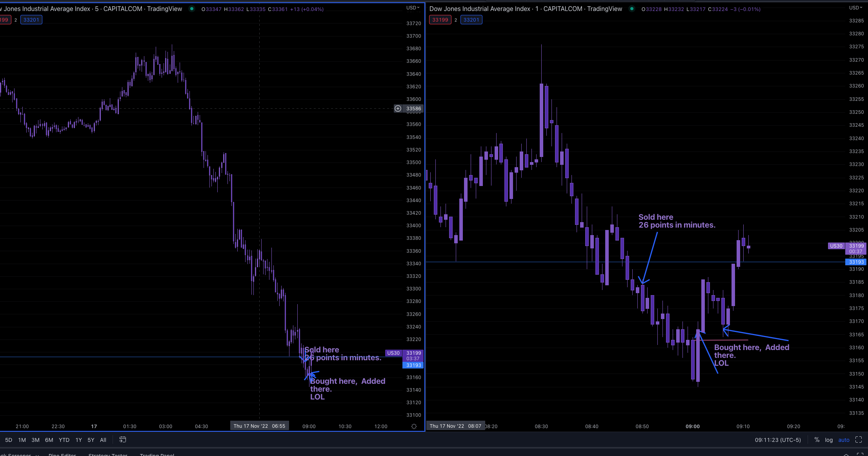Select the 1Y time range
Screen dimensions: 868x456
[x=78, y=440]
